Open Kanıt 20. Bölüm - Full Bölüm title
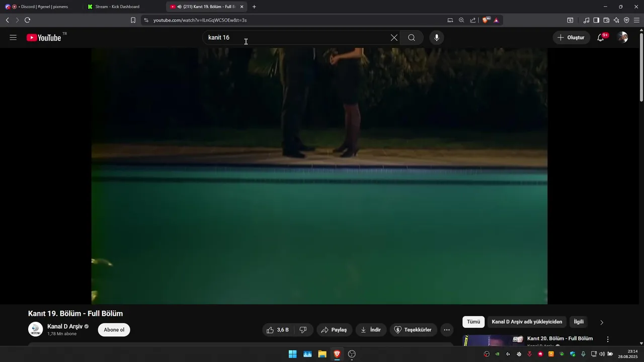The height and width of the screenshot is (362, 644). coord(560,338)
